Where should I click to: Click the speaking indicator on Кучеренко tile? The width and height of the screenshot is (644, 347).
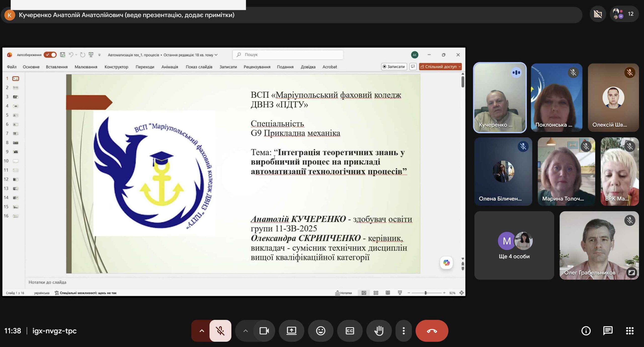[x=516, y=73]
